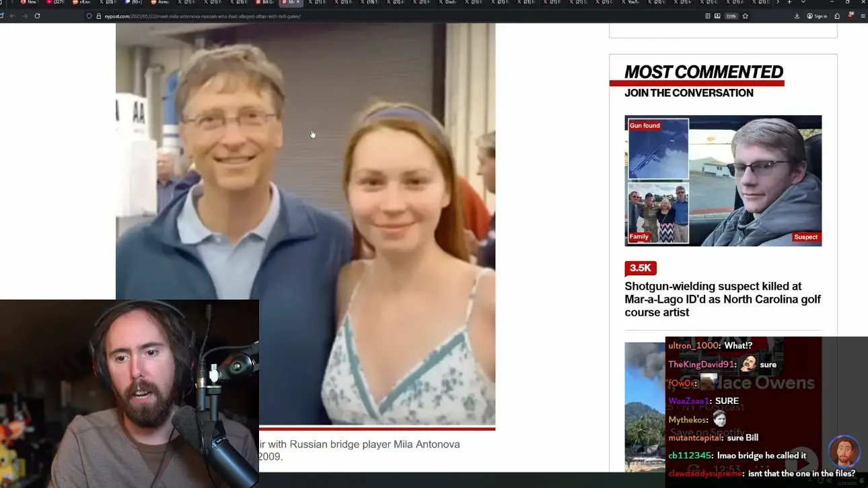This screenshot has width=868, height=488.
Task: Expand the list all tabs dropdown
Action: [x=803, y=2]
